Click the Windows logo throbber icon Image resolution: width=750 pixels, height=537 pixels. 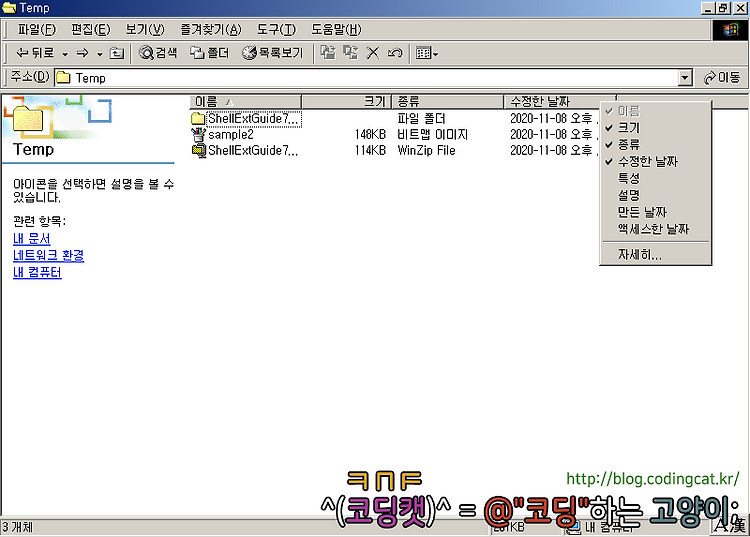coord(730,30)
